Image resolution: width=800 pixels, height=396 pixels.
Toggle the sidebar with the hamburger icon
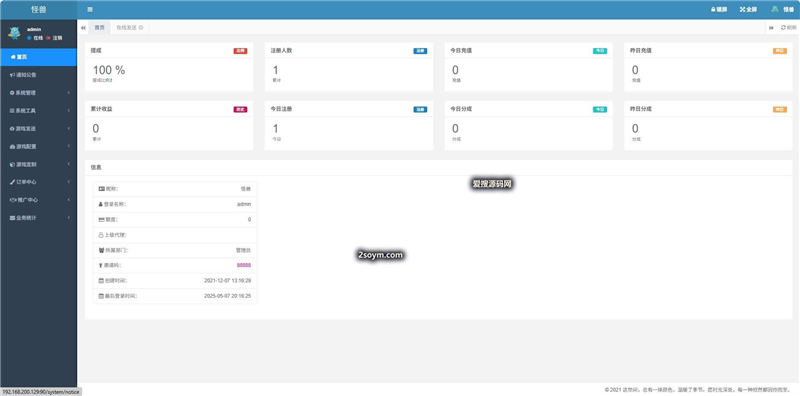[90, 10]
